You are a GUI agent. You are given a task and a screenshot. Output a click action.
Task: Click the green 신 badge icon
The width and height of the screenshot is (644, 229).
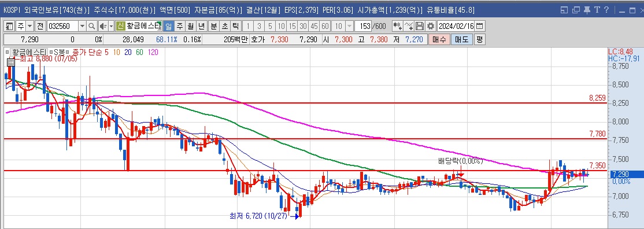[x=120, y=27]
